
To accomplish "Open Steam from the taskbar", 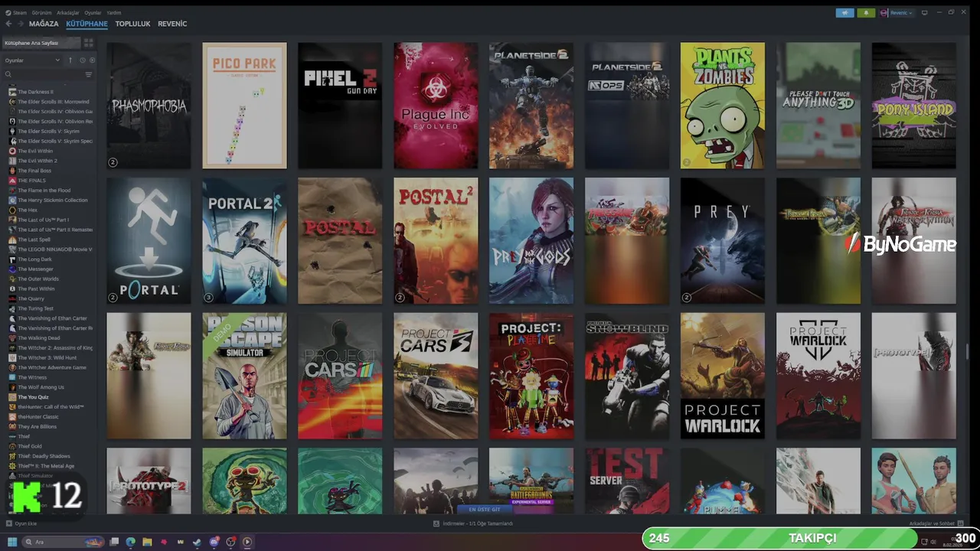I will pyautogui.click(x=197, y=542).
